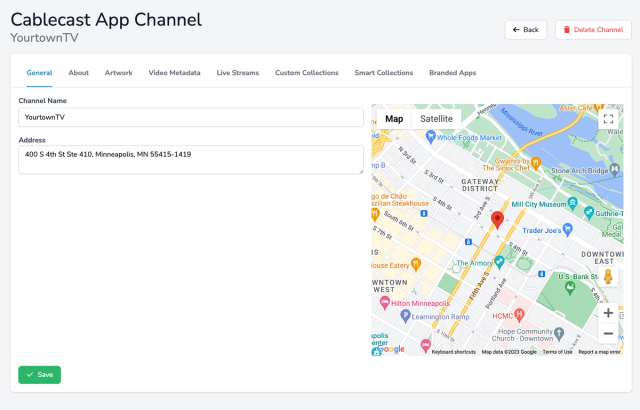640x410 pixels.
Task: Focus the Address text area
Action: [191, 160]
